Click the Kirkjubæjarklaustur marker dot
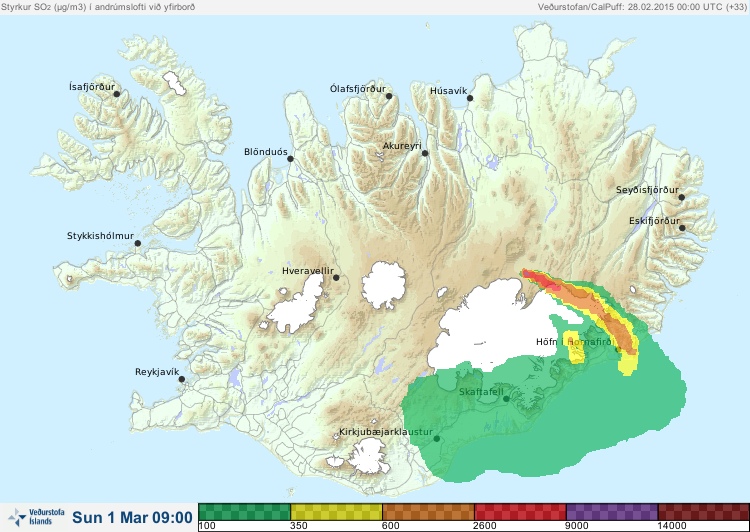The width and height of the screenshot is (750, 532). coord(436,439)
